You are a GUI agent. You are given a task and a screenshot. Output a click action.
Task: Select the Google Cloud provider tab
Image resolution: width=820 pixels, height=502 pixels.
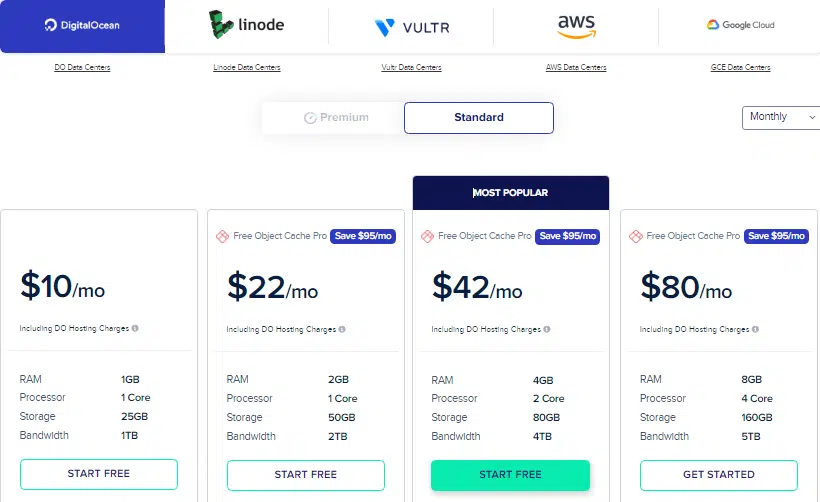[x=740, y=26]
